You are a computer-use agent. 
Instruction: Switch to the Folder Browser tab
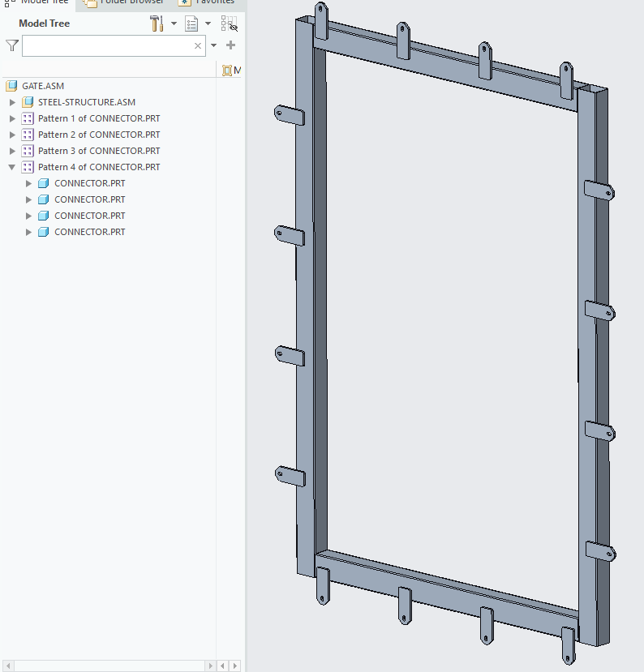(123, 2)
